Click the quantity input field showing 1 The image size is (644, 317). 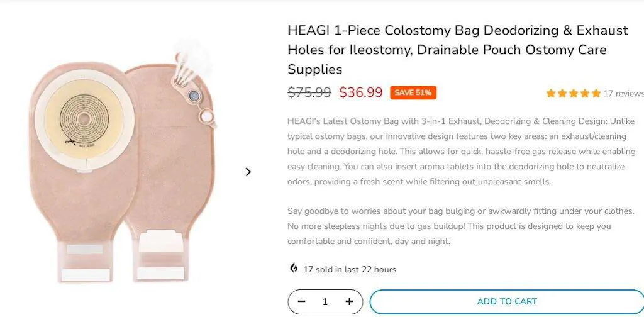pyautogui.click(x=325, y=302)
